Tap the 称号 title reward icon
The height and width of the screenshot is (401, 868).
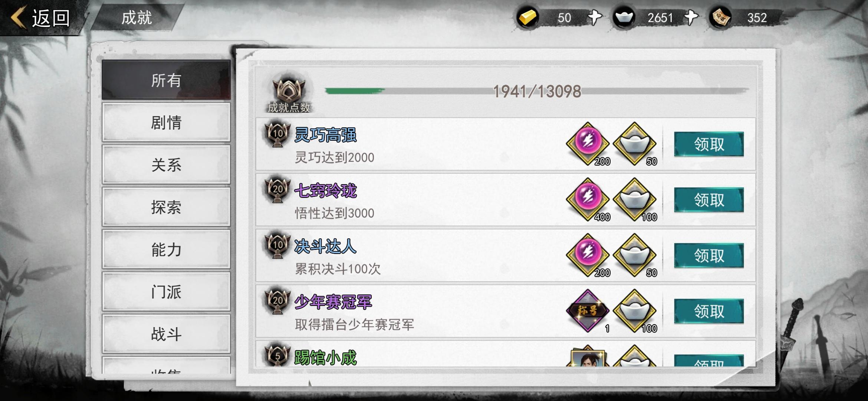588,311
